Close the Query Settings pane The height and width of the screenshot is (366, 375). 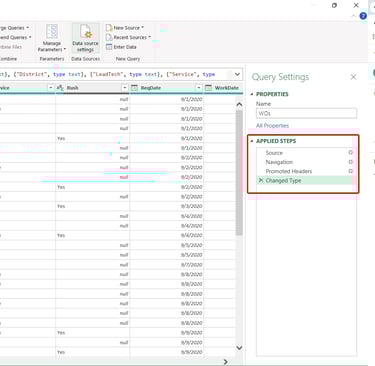pyautogui.click(x=353, y=77)
